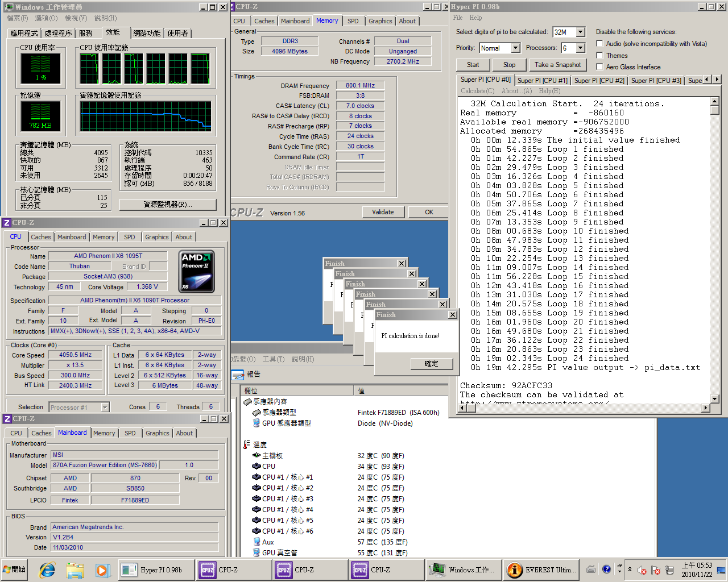
Task: Open the Processors count dropdown
Action: (581, 48)
